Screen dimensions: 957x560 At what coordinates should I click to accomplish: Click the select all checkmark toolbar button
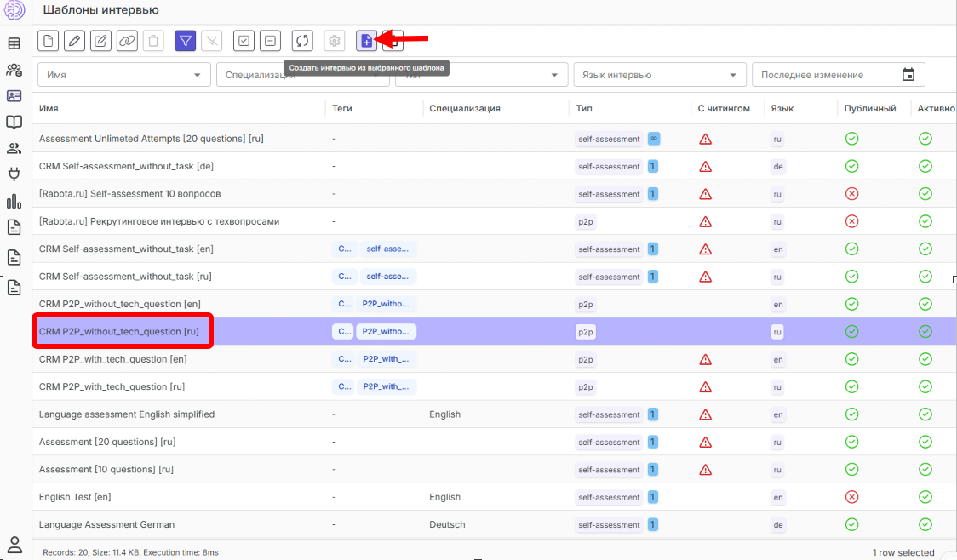244,40
